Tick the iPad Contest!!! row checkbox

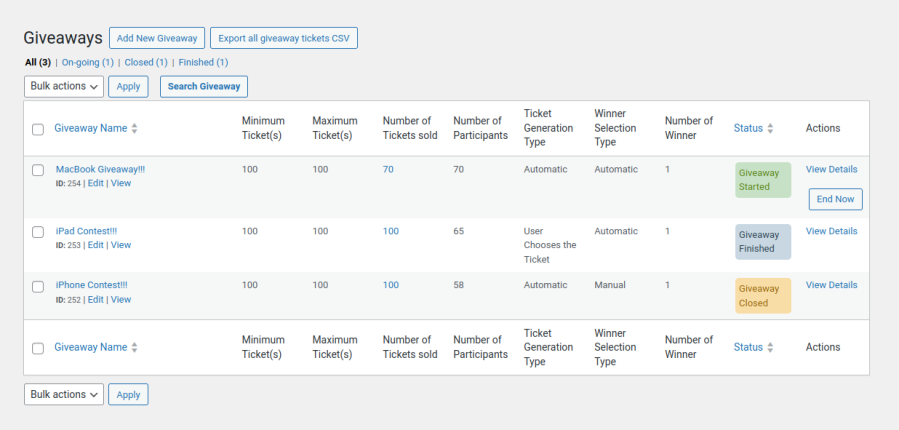pos(38,232)
